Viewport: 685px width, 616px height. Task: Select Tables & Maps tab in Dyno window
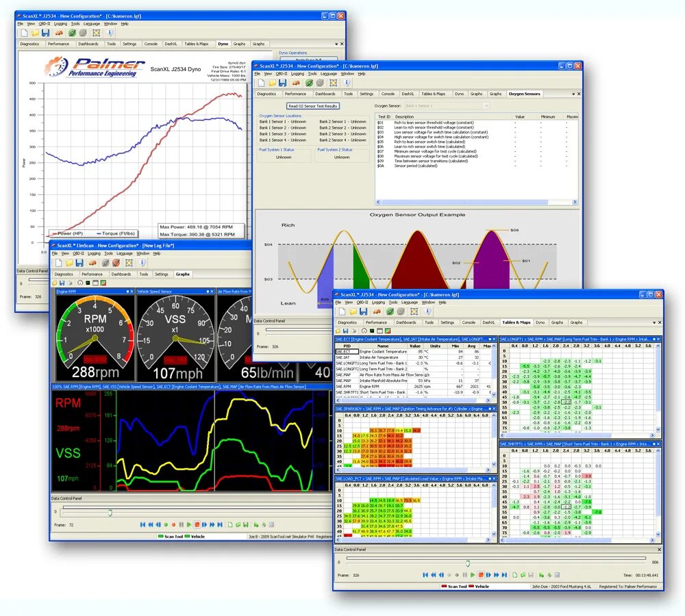coord(196,44)
